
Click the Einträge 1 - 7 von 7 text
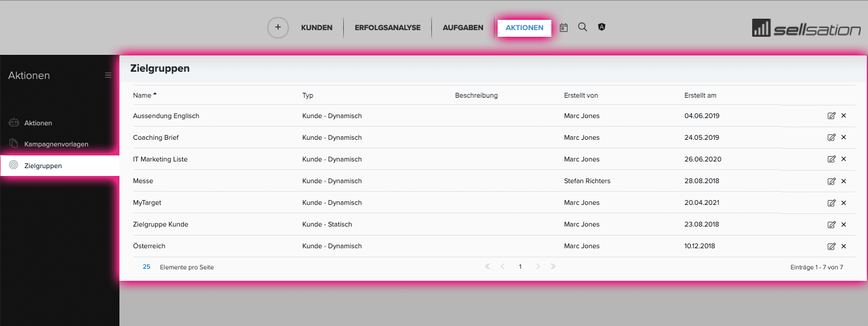coord(817,267)
